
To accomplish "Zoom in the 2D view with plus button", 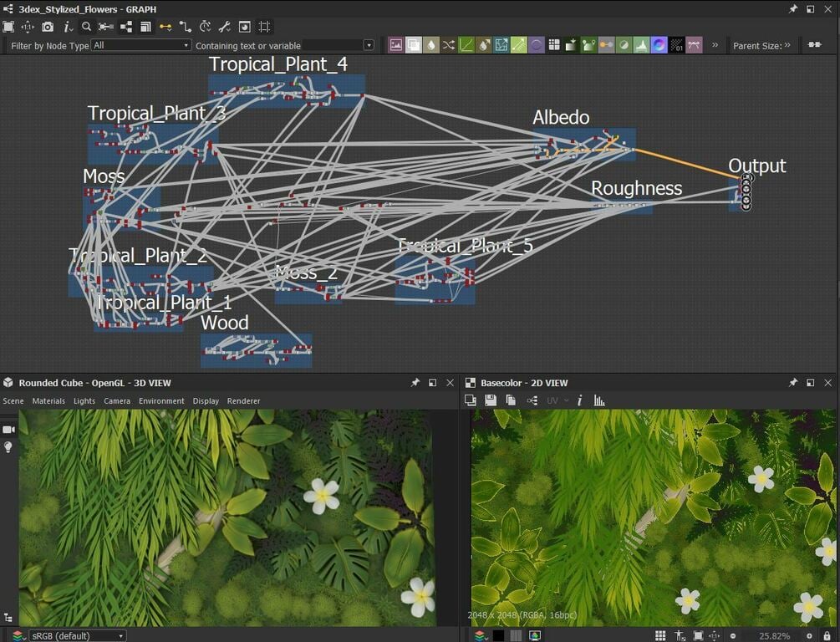I will point(809,635).
